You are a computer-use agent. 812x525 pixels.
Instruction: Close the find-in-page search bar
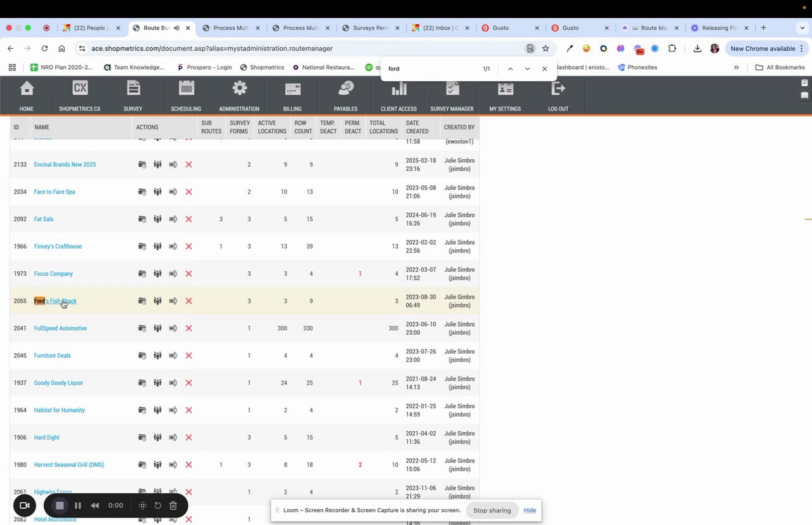[544, 68]
